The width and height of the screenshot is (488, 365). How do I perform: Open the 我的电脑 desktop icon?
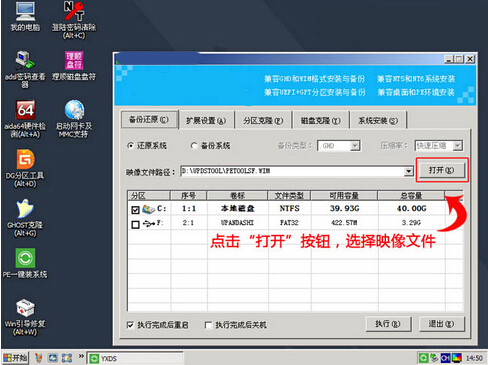click(25, 16)
